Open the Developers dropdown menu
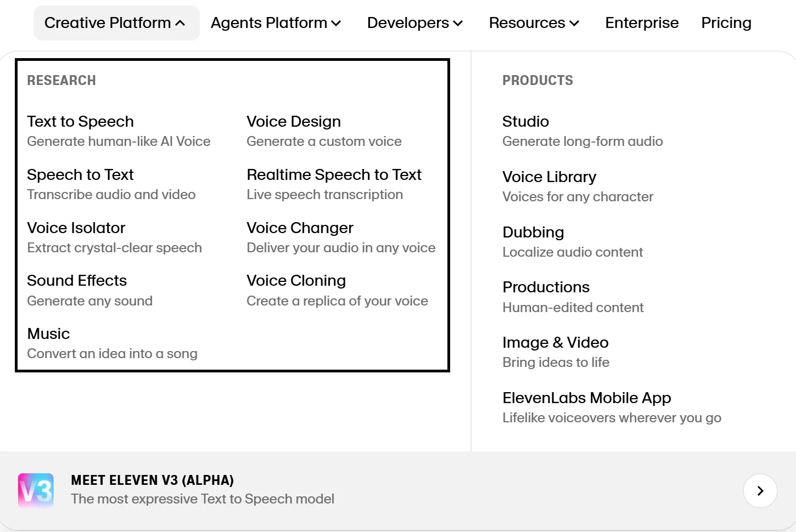The width and height of the screenshot is (796, 532). click(x=414, y=23)
